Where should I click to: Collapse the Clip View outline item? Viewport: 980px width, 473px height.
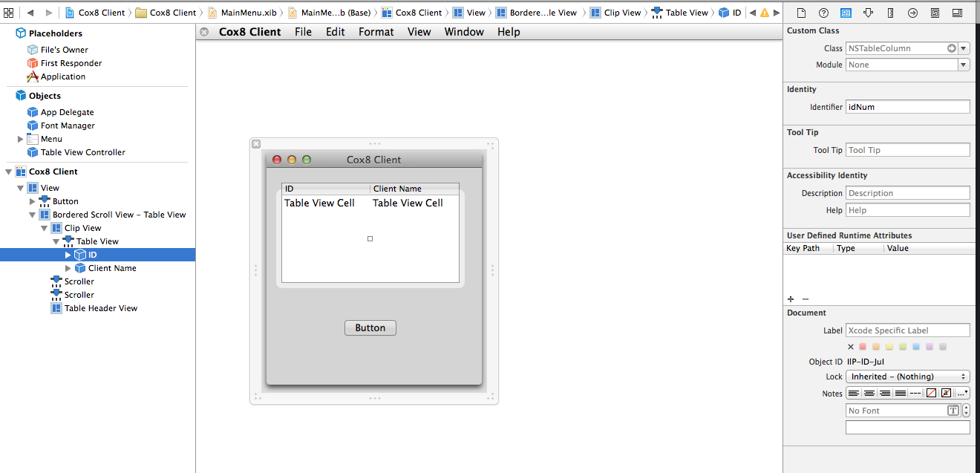[44, 228]
